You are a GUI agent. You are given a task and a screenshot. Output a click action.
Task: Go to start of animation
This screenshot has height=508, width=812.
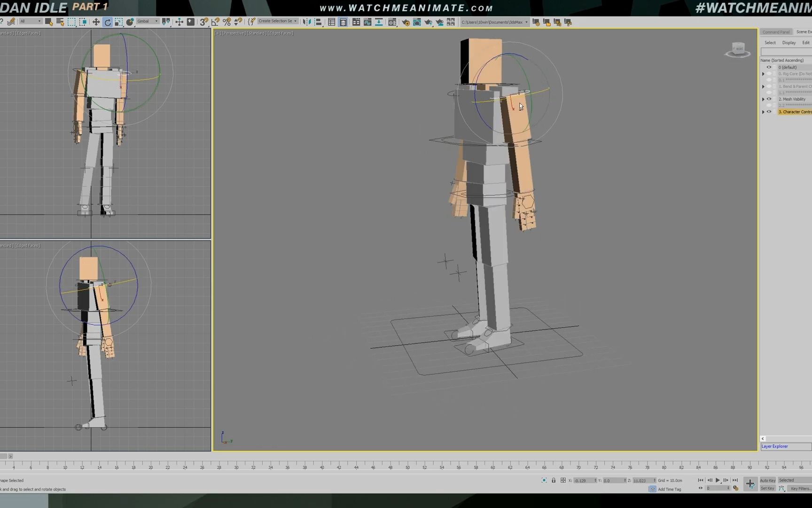(x=701, y=480)
